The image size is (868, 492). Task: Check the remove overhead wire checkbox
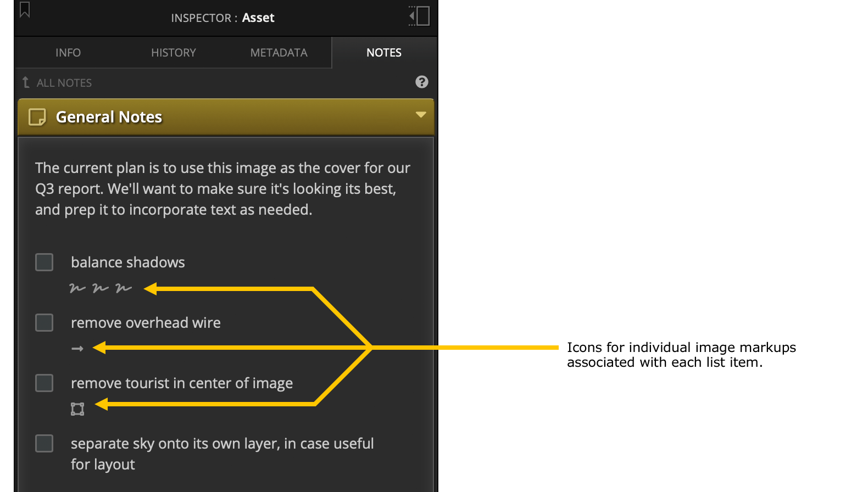pos(44,323)
